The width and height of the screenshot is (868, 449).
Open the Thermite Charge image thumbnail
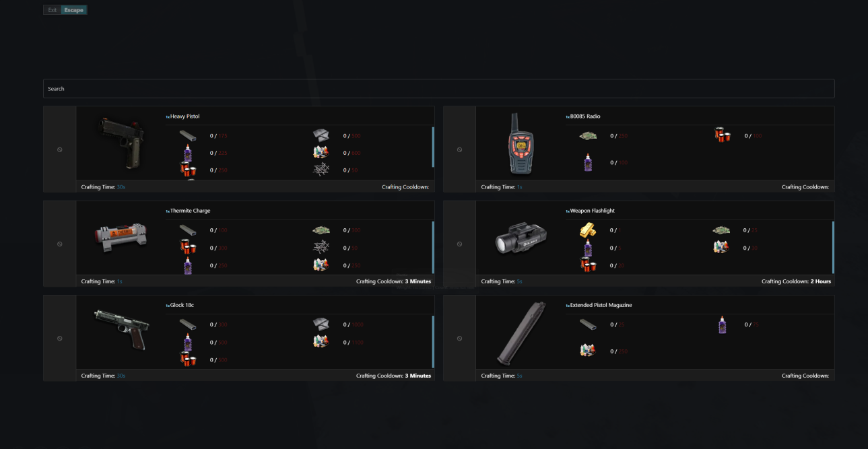point(121,237)
